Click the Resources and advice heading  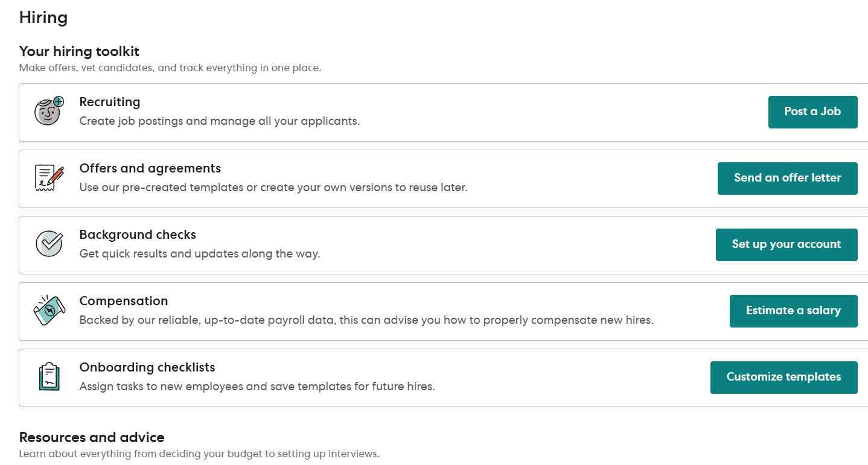(92, 437)
